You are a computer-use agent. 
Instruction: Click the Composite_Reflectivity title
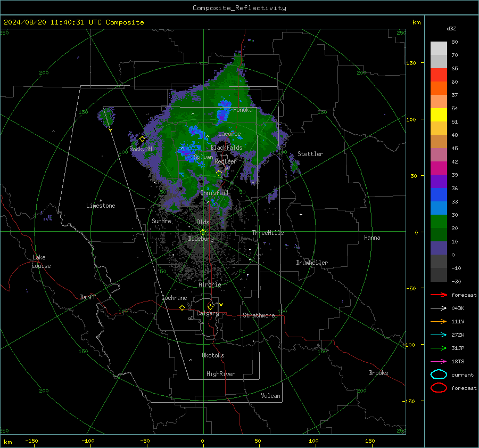pyautogui.click(x=240, y=8)
